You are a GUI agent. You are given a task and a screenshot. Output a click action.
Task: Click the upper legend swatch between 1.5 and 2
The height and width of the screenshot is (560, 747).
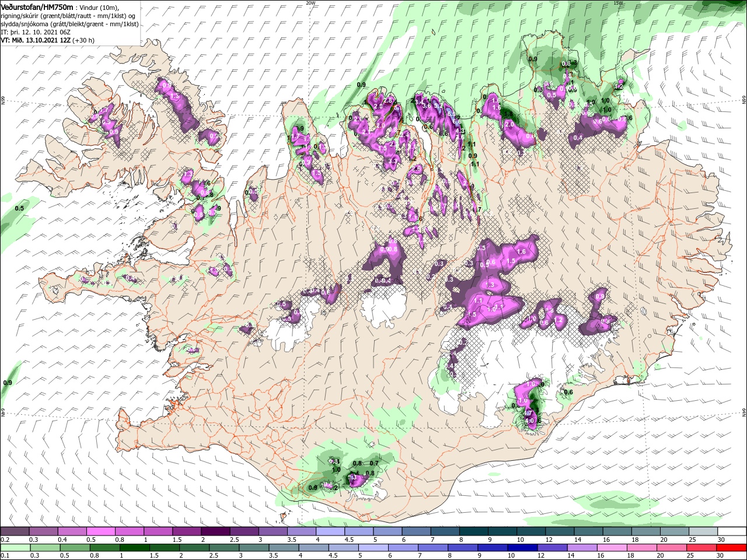(x=187, y=531)
